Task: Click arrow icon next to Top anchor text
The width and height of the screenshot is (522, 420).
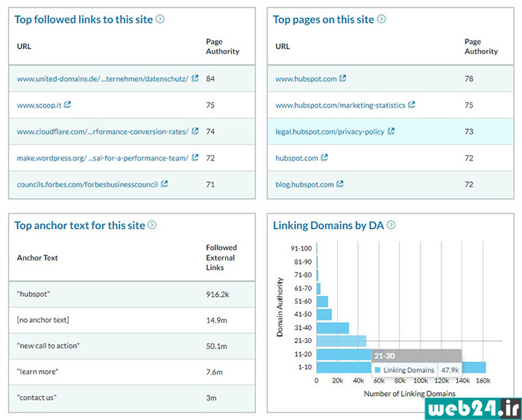Action: (x=152, y=225)
